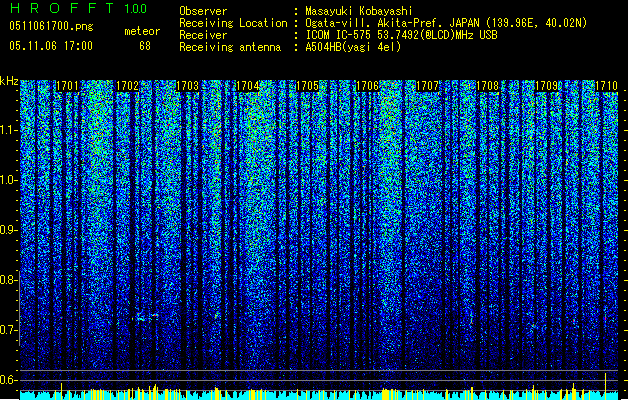Click the kHz axis unit label
The width and height of the screenshot is (629, 400).
9,81
